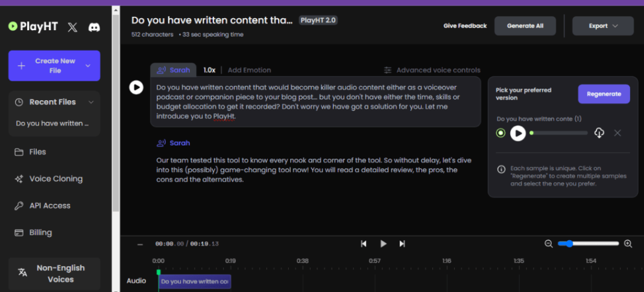Click the Voice Cloning sparkle icon
Screen dimensions: 644x292
click(x=19, y=179)
